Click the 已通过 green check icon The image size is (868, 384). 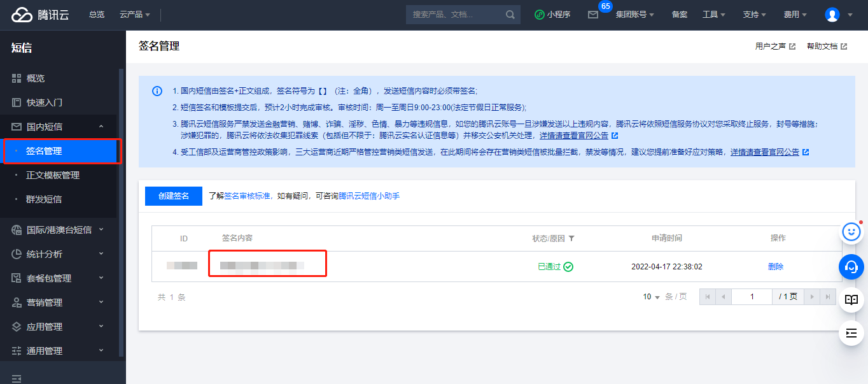568,267
